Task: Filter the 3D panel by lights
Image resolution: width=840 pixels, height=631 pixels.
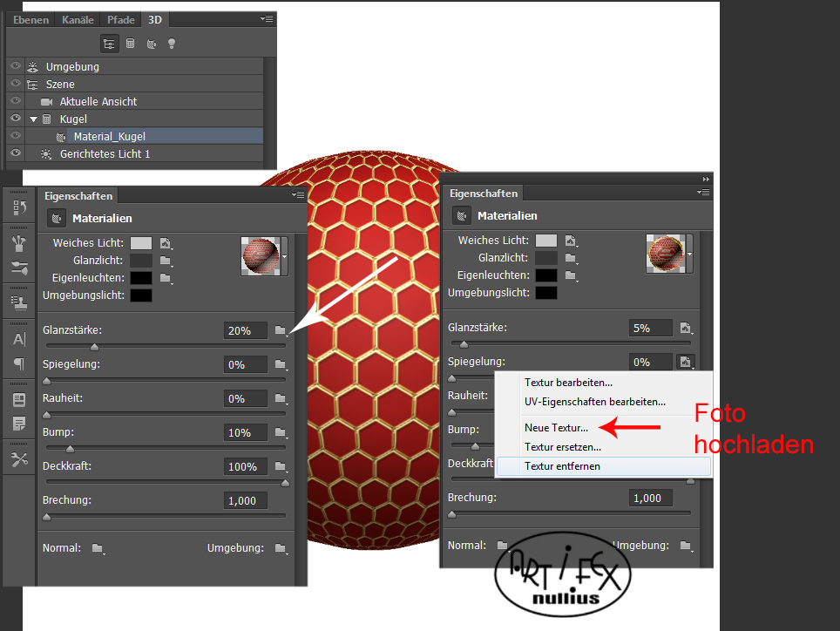Action: pos(172,44)
